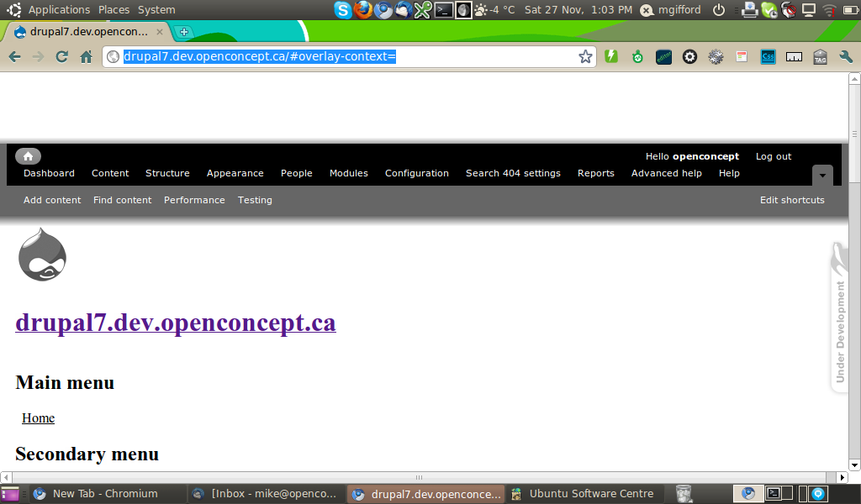Click the Home link under Main menu
The image size is (861, 504).
click(39, 417)
